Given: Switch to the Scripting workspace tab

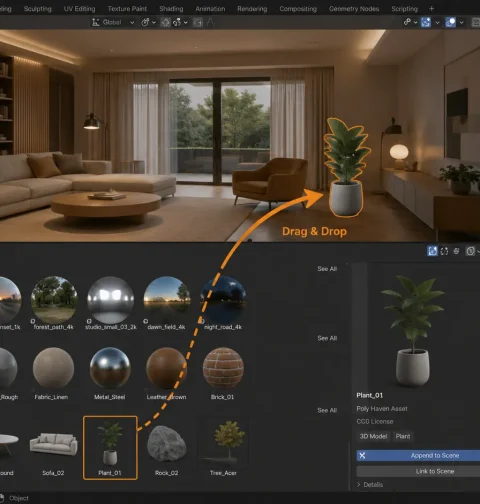Looking at the screenshot, I should pyautogui.click(x=404, y=9).
